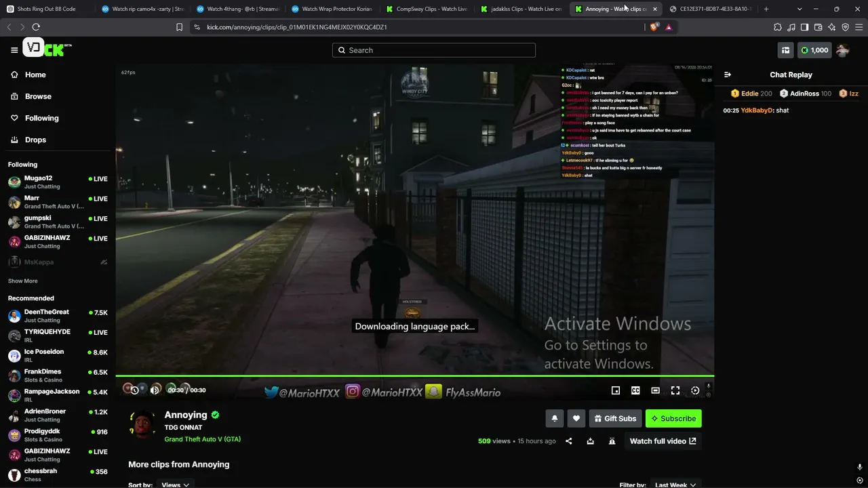Open the Annoying channel avatar
This screenshot has height=488, width=868.
pos(142,425)
